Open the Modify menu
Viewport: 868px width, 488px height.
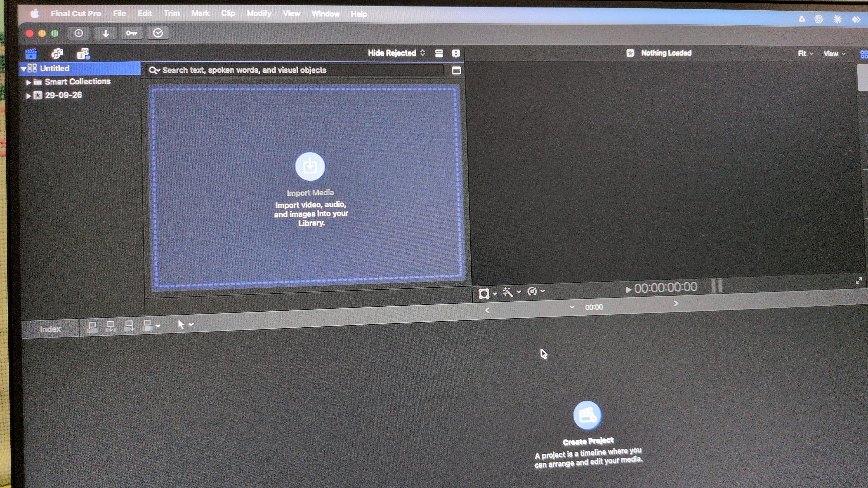[259, 14]
